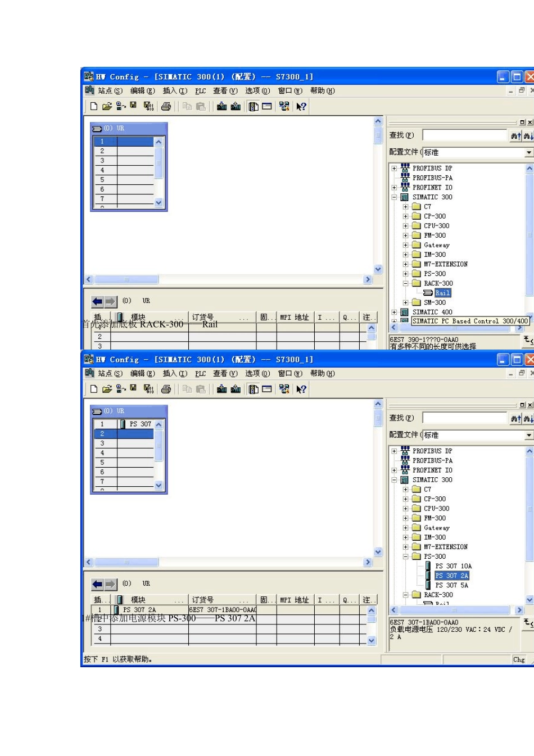Click Configure Network icon in upper window toolbar
Viewport: 534px width, 756px height.
tap(284, 106)
